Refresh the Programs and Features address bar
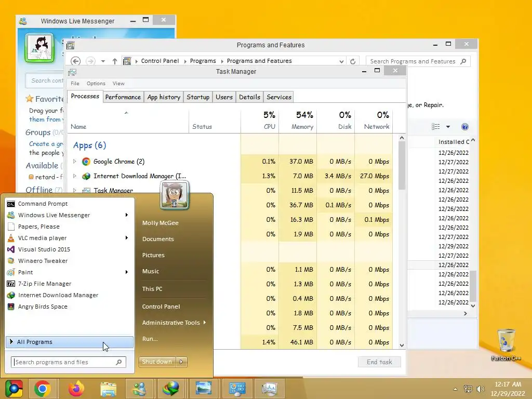This screenshot has width=532, height=399. (353, 61)
